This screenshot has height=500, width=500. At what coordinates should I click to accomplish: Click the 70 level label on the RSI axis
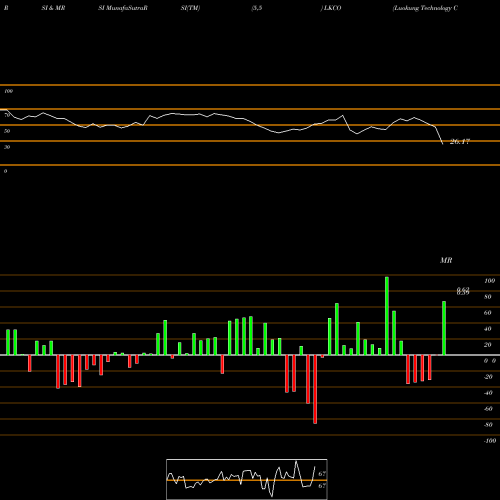point(7,115)
